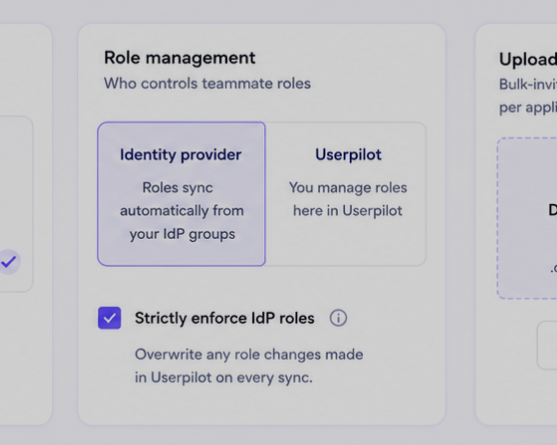Click the Userpilot option title
Image resolution: width=557 pixels, height=445 pixels.
348,155
